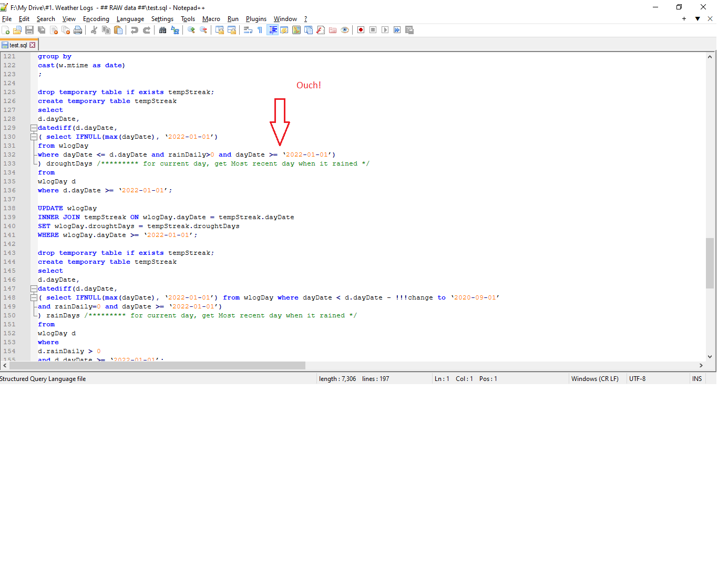Click the Stop recording macro icon
The image size is (718, 588).
[373, 30]
